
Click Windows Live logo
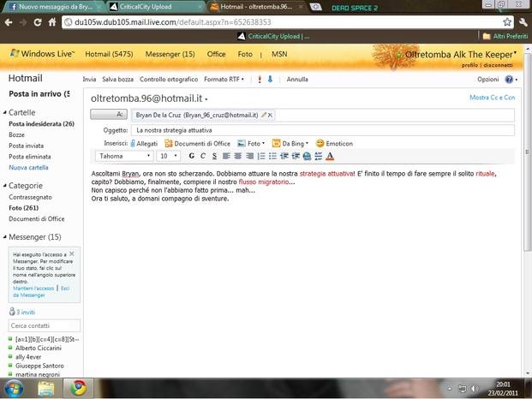[x=42, y=54]
